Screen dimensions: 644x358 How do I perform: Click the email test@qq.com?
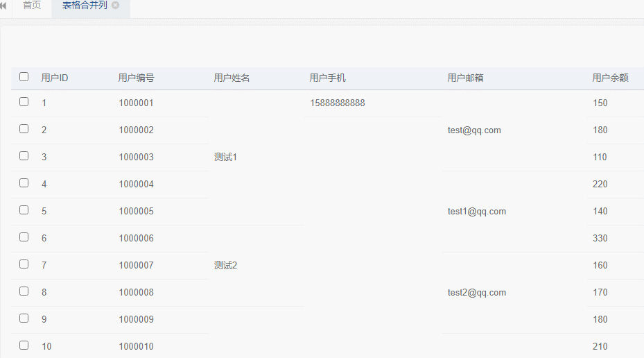[474, 130]
